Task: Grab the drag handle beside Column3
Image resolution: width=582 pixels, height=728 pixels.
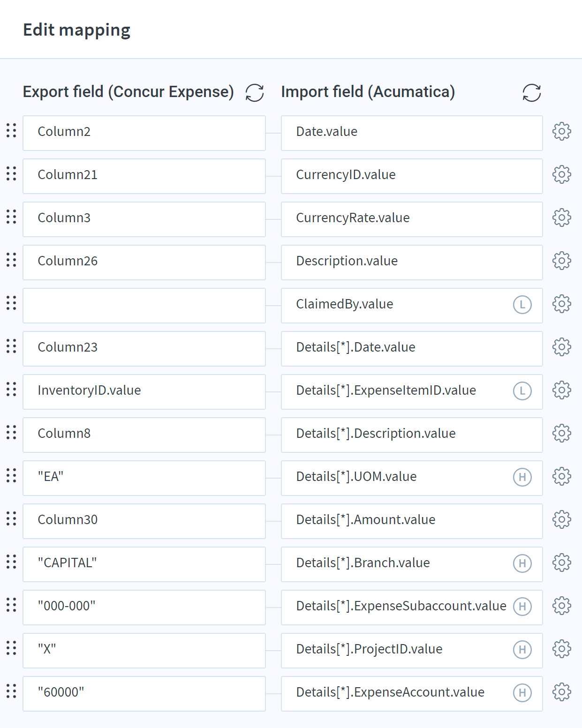Action: pos(11,217)
